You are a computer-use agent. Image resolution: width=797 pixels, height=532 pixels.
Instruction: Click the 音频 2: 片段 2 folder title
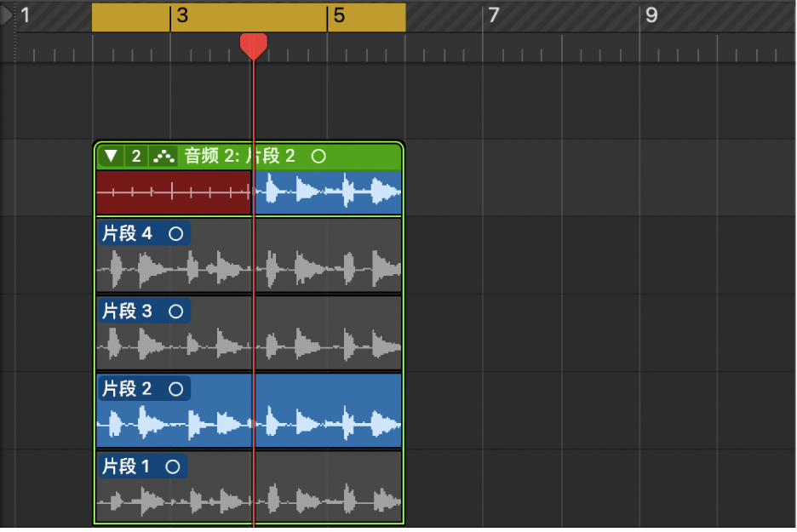(239, 156)
